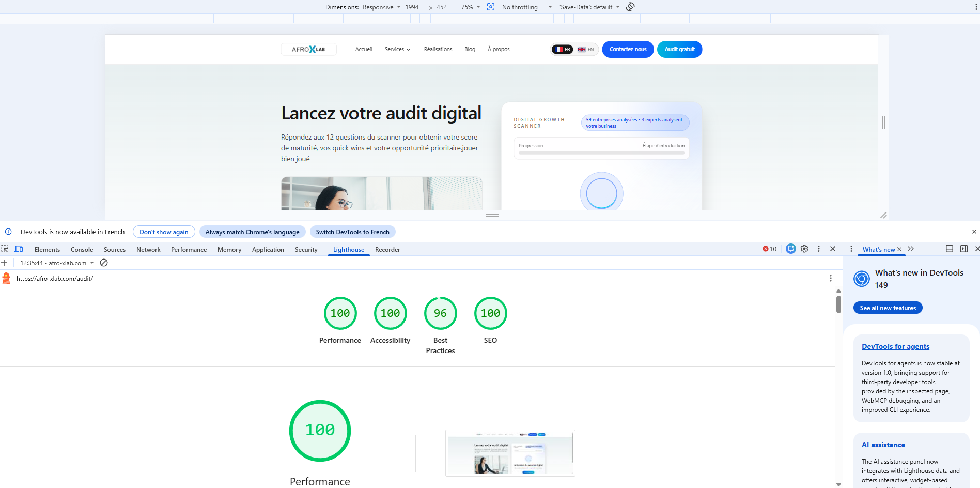The height and width of the screenshot is (488, 980).
Task: Click See all new features button
Action: coord(888,308)
